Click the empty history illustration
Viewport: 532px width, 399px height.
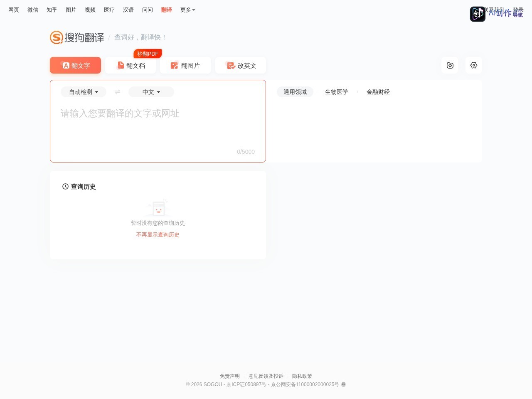(x=158, y=207)
